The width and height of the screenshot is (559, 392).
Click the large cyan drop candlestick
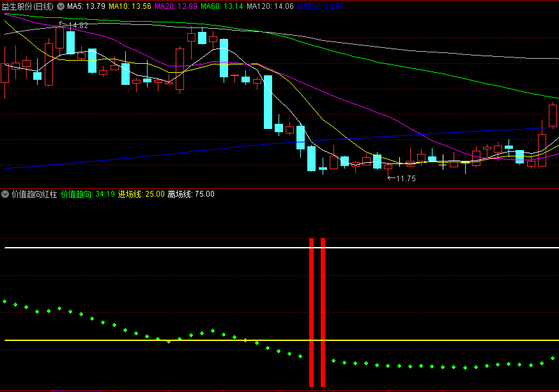[268, 102]
